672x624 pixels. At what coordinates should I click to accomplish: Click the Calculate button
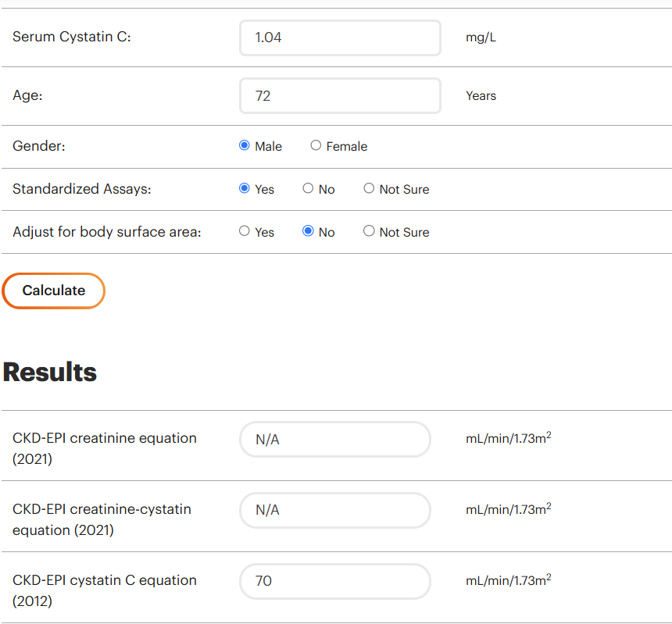(54, 291)
